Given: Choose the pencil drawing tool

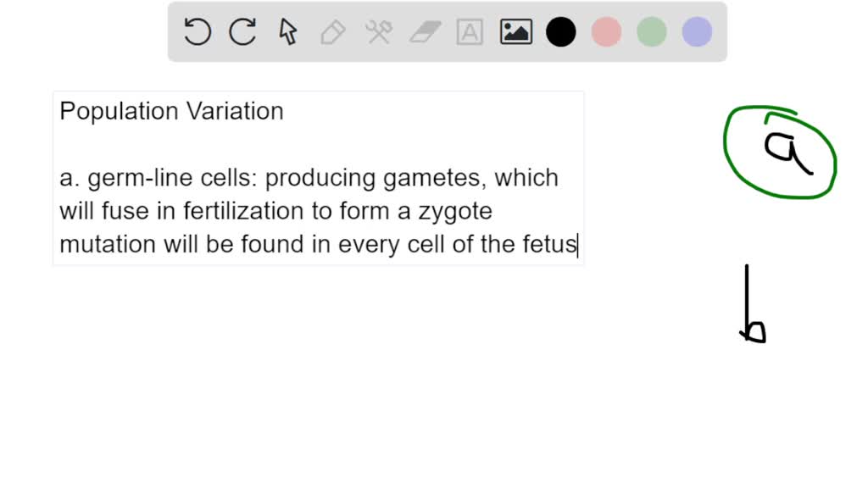Looking at the screenshot, I should pyautogui.click(x=332, y=32).
